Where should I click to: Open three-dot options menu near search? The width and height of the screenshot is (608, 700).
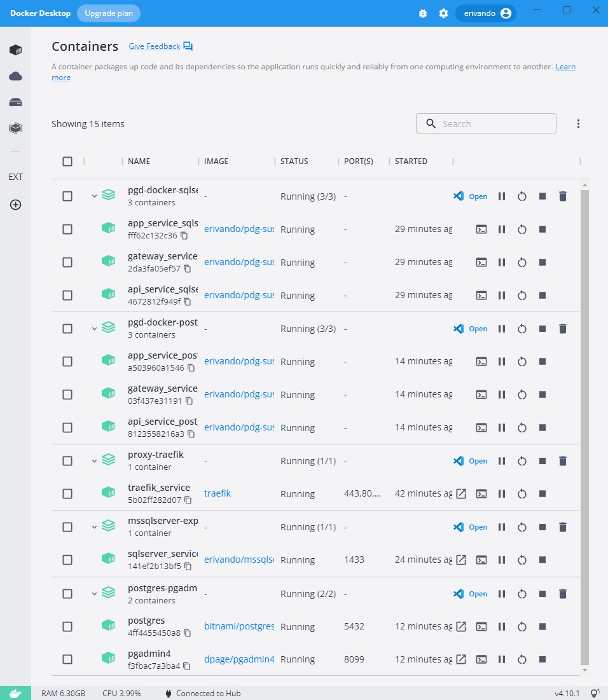click(x=578, y=124)
